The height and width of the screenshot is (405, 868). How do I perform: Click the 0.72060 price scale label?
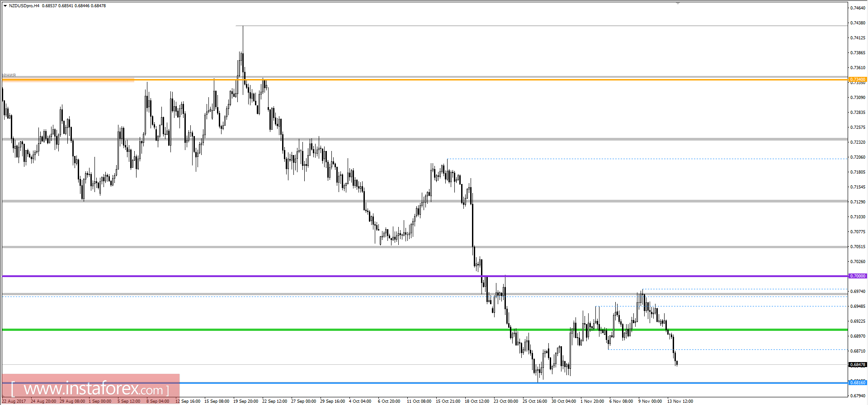(x=858, y=157)
